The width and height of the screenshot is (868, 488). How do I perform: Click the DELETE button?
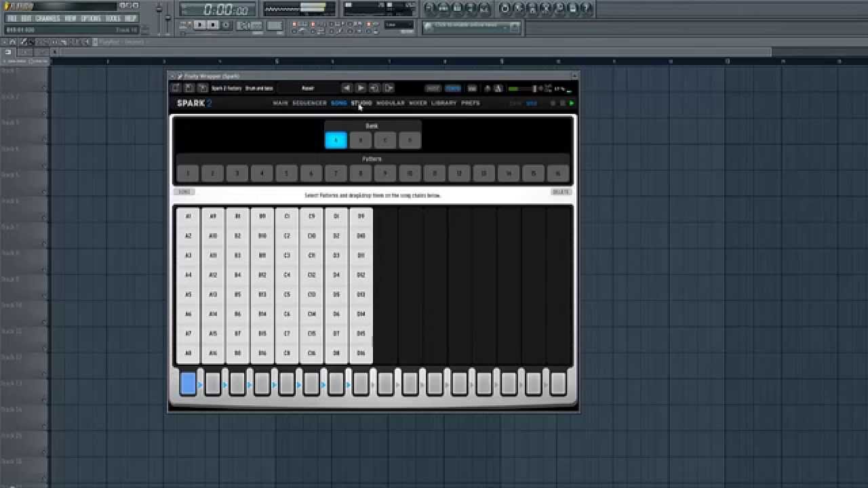(561, 192)
